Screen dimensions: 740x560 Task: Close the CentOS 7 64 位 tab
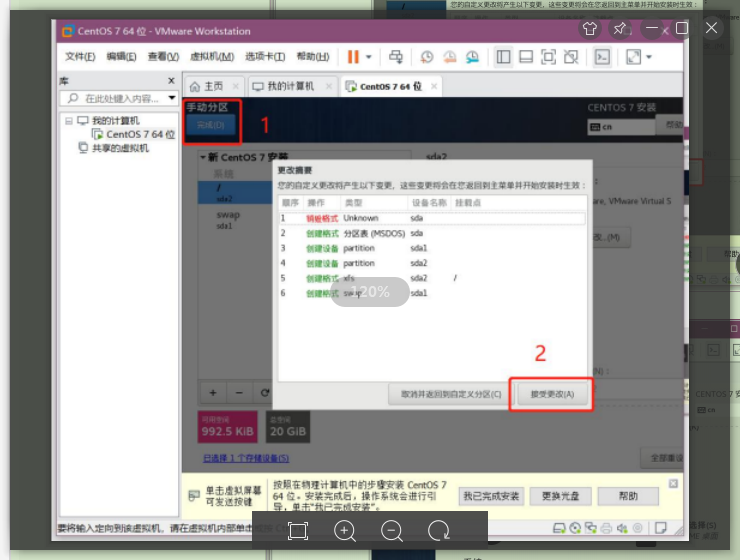tap(434, 86)
